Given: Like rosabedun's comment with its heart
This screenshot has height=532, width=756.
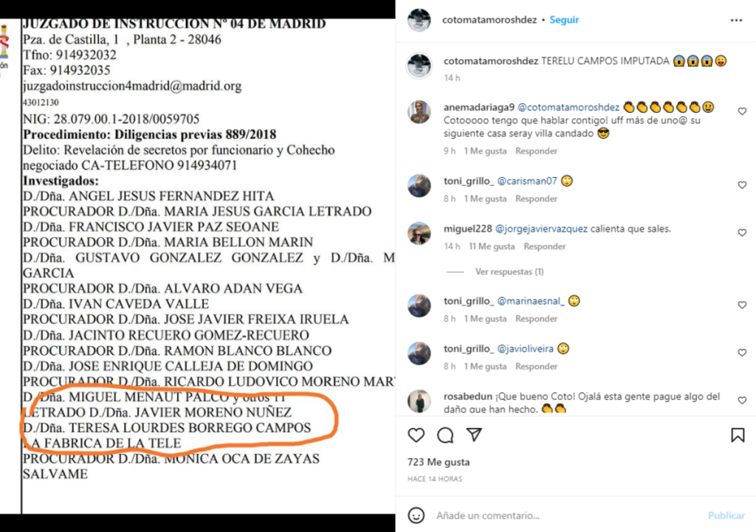Looking at the screenshot, I should point(742,401).
